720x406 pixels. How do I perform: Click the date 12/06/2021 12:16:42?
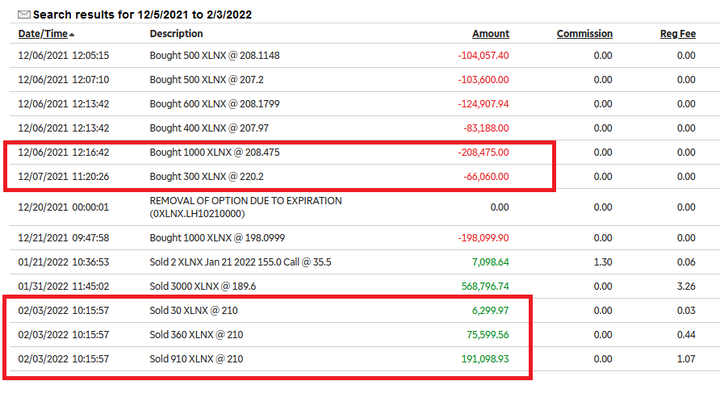click(63, 152)
